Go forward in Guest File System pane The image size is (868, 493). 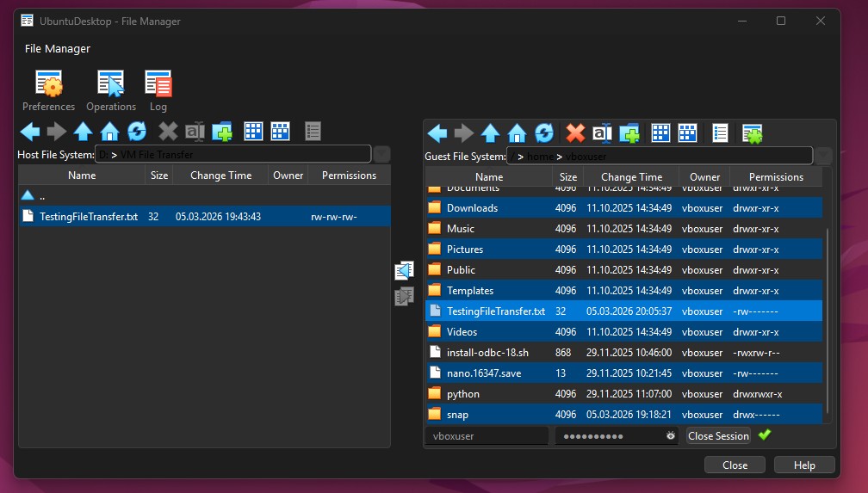tap(464, 133)
